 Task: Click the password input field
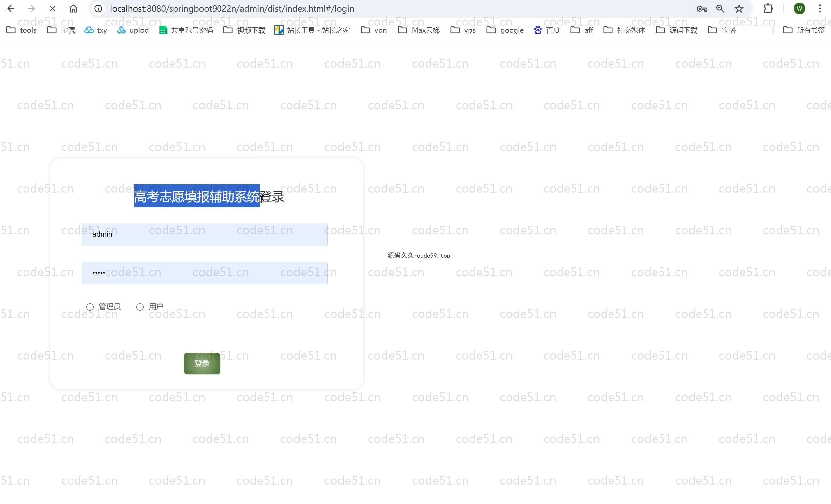tap(204, 273)
